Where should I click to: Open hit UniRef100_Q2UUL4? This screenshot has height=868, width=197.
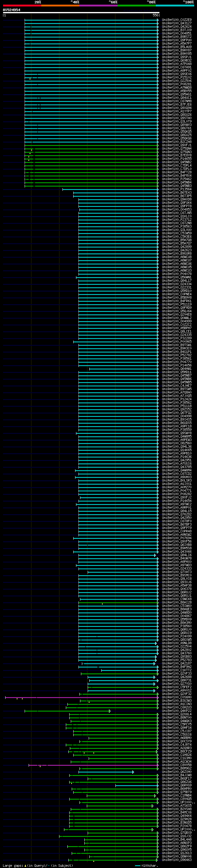pyautogui.click(x=176, y=714)
